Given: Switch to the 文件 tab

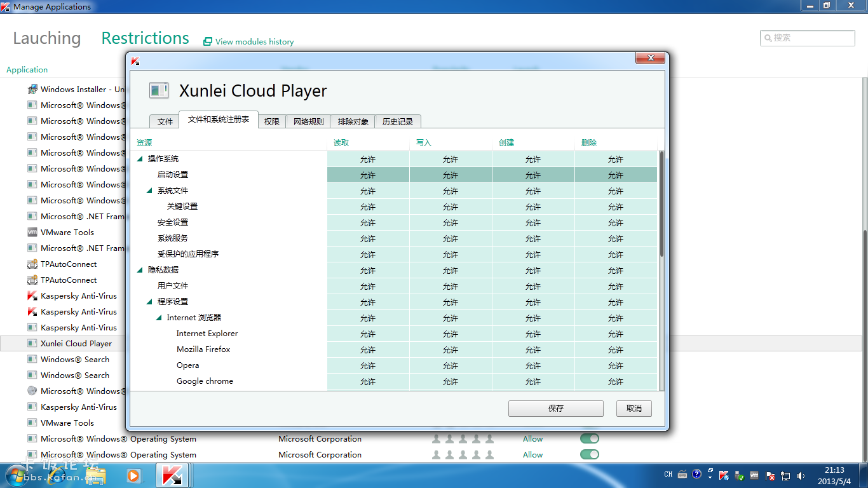Looking at the screenshot, I should (165, 121).
